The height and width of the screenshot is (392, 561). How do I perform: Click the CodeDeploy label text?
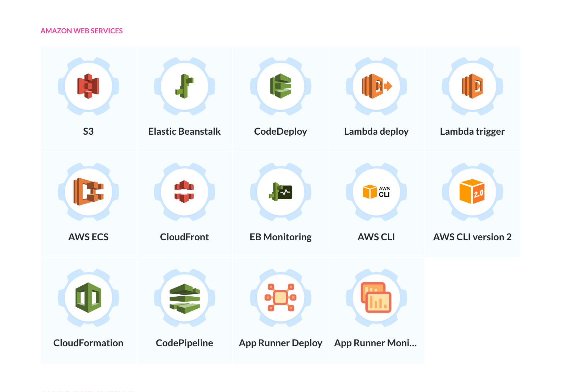pos(280,131)
